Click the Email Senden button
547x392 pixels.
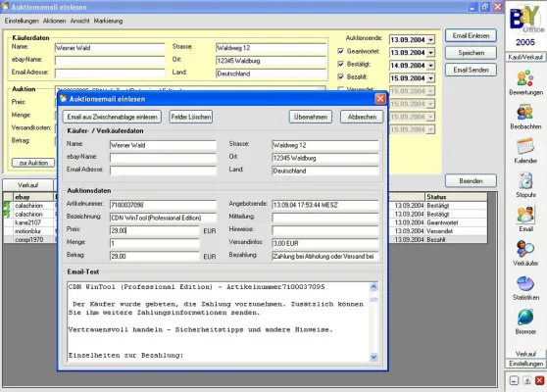pyautogui.click(x=471, y=70)
